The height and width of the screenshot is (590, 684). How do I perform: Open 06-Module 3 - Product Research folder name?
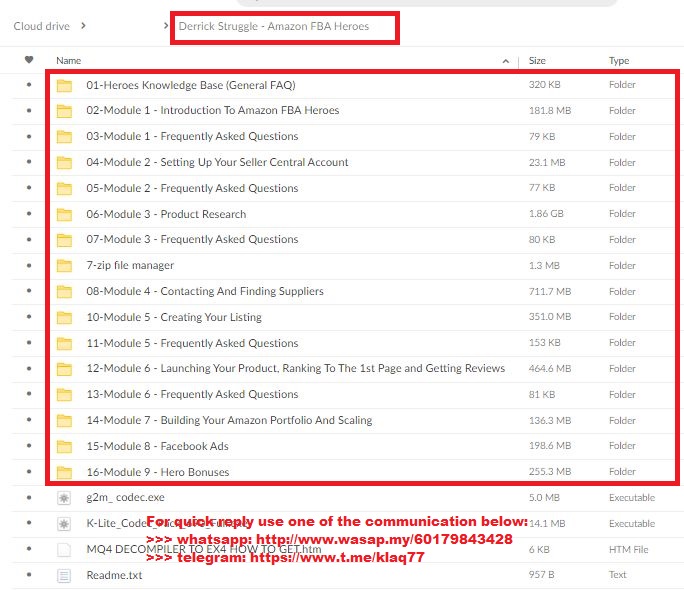[x=166, y=214]
